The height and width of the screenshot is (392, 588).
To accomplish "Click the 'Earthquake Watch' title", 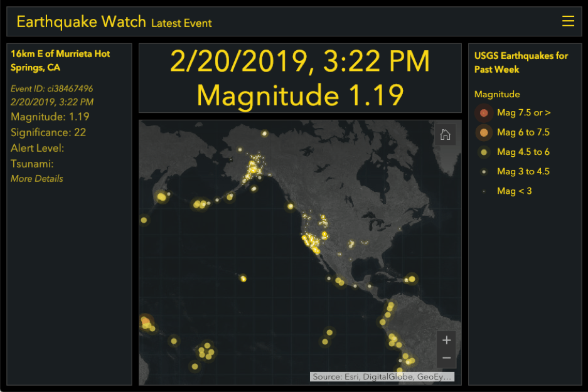I will [80, 20].
